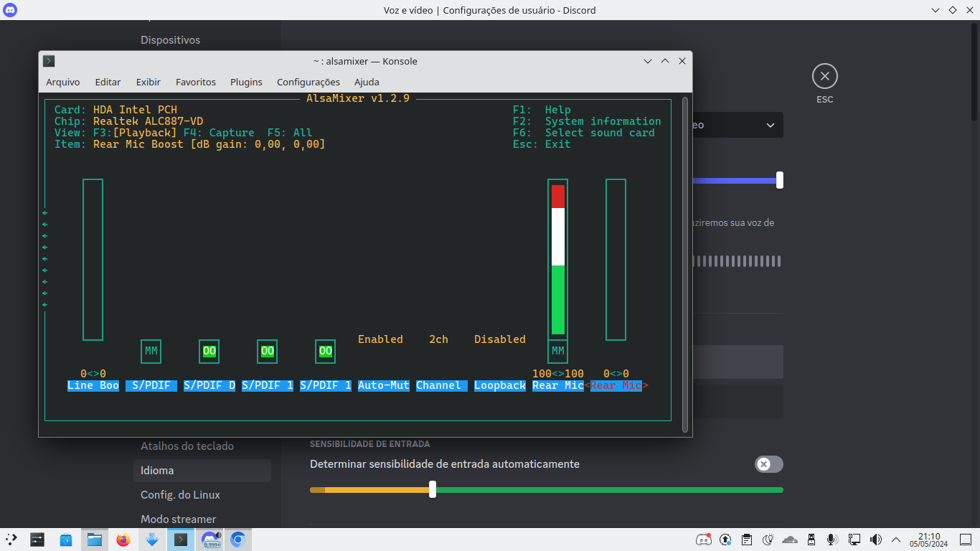
Task: Click F1: Help in alsamixer
Action: point(542,110)
